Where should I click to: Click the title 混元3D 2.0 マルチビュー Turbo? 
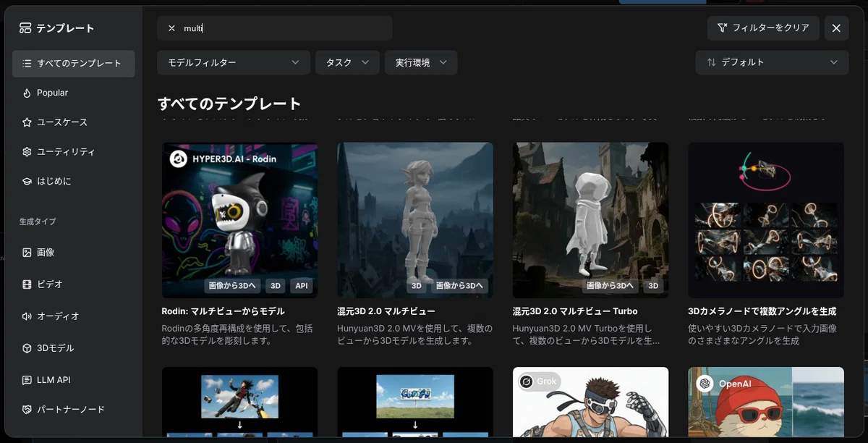pyautogui.click(x=575, y=311)
